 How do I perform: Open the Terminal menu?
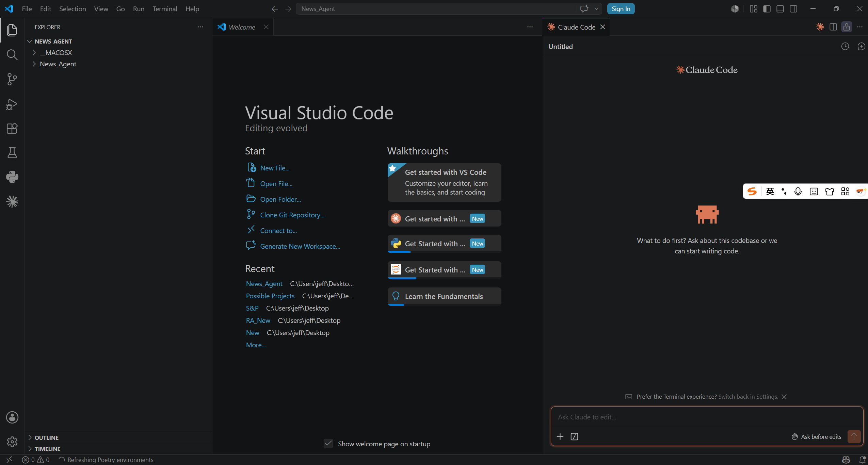pos(165,9)
